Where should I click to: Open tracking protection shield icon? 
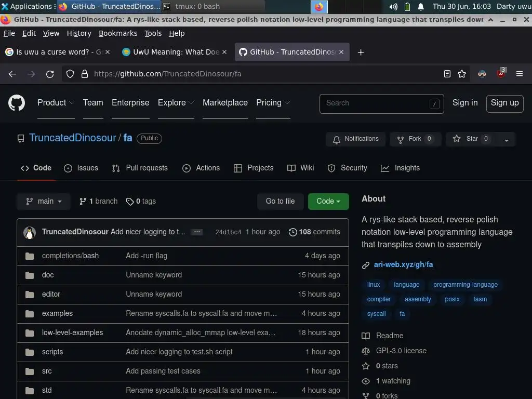pos(70,74)
